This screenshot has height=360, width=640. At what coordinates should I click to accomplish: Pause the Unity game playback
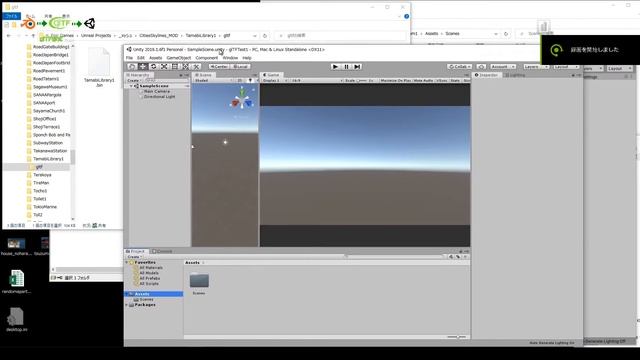coord(346,67)
